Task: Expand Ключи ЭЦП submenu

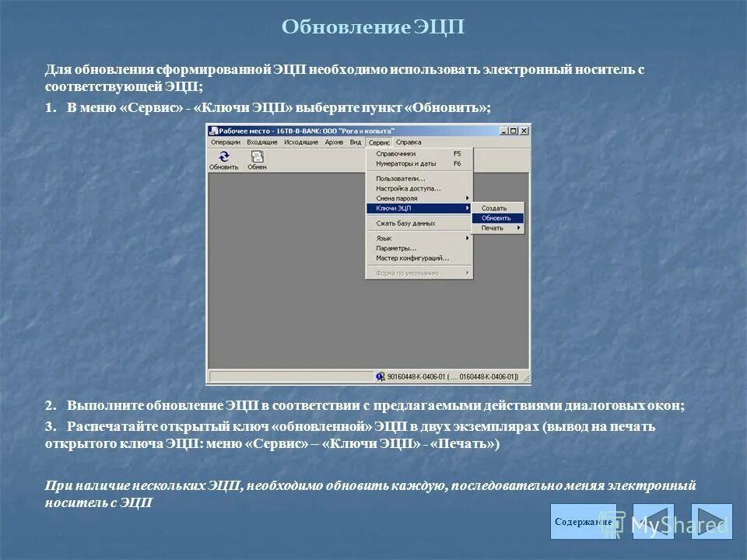Action: tap(419, 208)
